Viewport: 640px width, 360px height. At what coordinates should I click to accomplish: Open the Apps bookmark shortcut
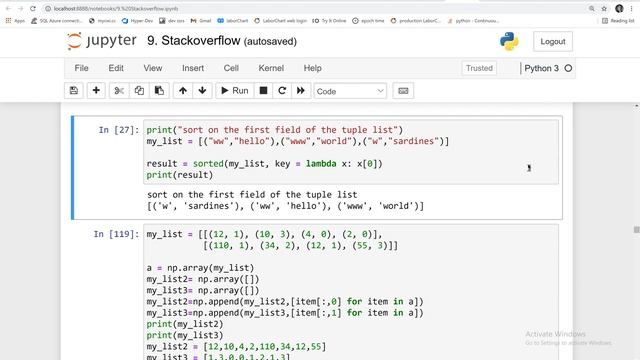pos(15,20)
